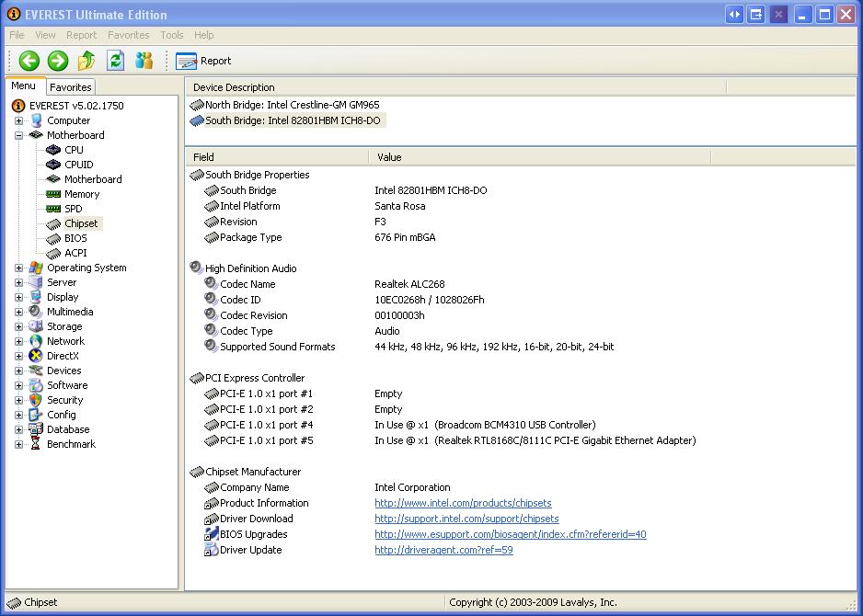Open the CPUID tree item
The width and height of the screenshot is (863, 616).
tap(79, 165)
